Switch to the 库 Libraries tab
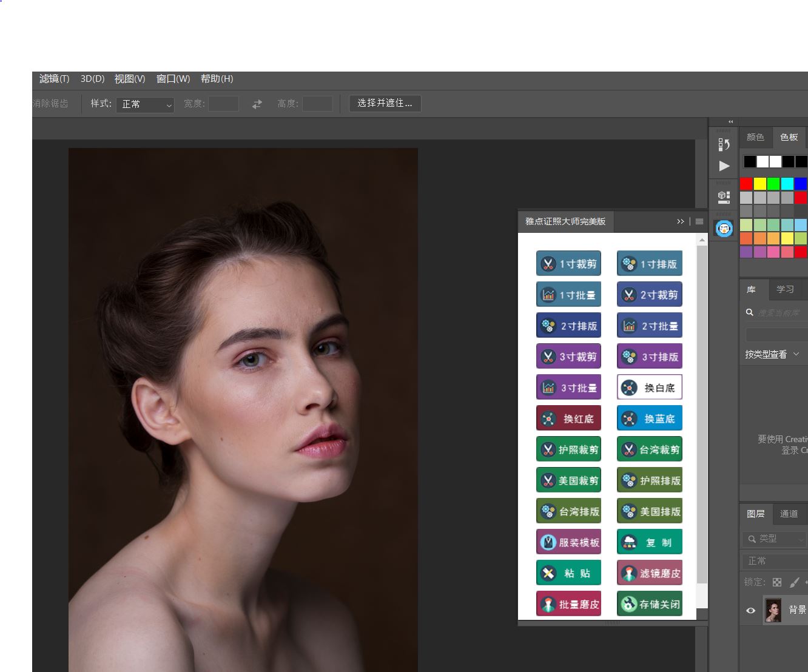This screenshot has width=808, height=672. click(x=752, y=289)
